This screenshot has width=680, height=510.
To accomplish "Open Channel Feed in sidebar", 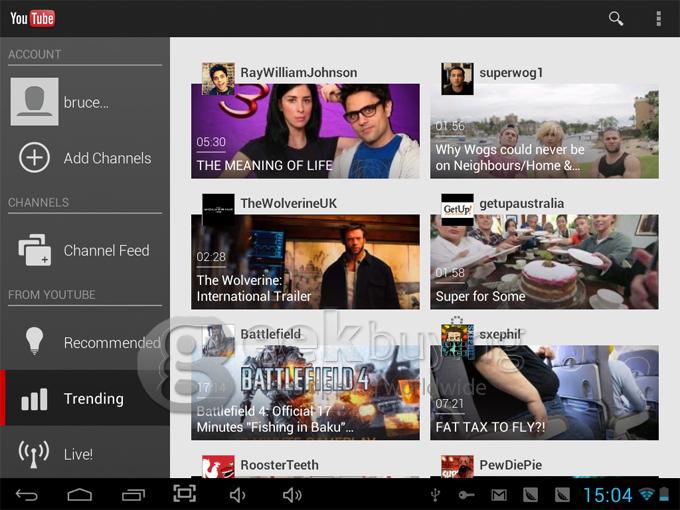I will [85, 250].
